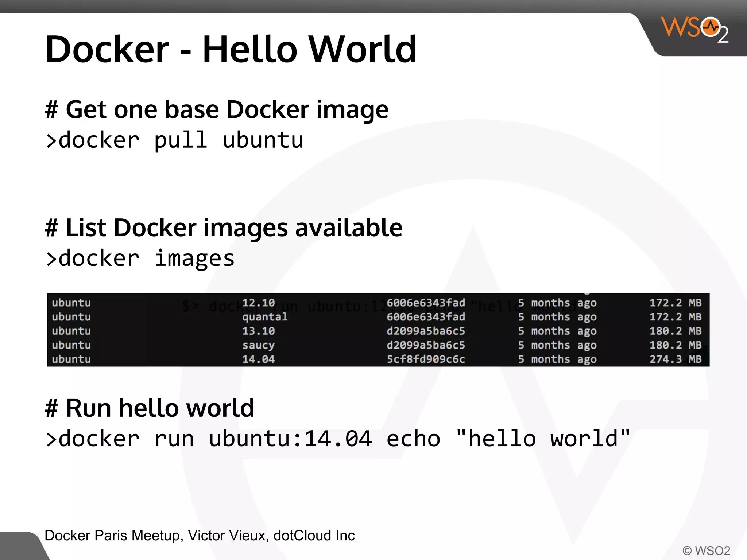Click image ID 'd2099a5ba6c5' in the 13.10 row

click(426, 331)
